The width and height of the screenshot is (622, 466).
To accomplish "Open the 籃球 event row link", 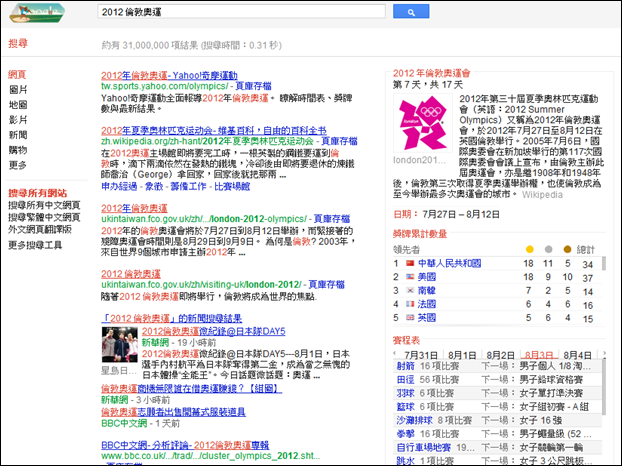I will point(406,407).
